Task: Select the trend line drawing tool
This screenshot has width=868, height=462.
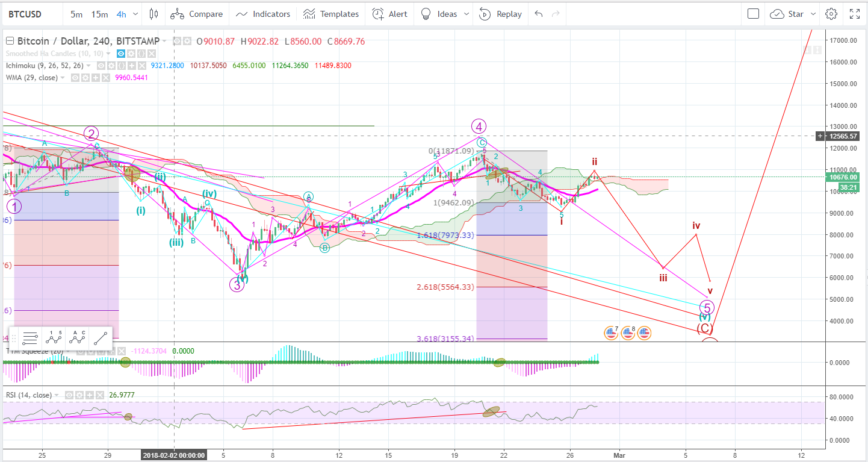Action: pos(101,338)
